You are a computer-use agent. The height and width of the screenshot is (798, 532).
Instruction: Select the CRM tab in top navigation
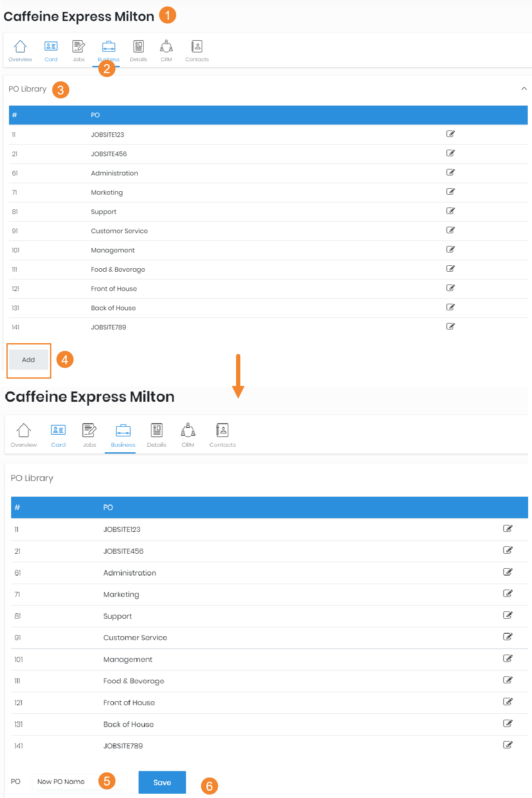pyautogui.click(x=166, y=51)
